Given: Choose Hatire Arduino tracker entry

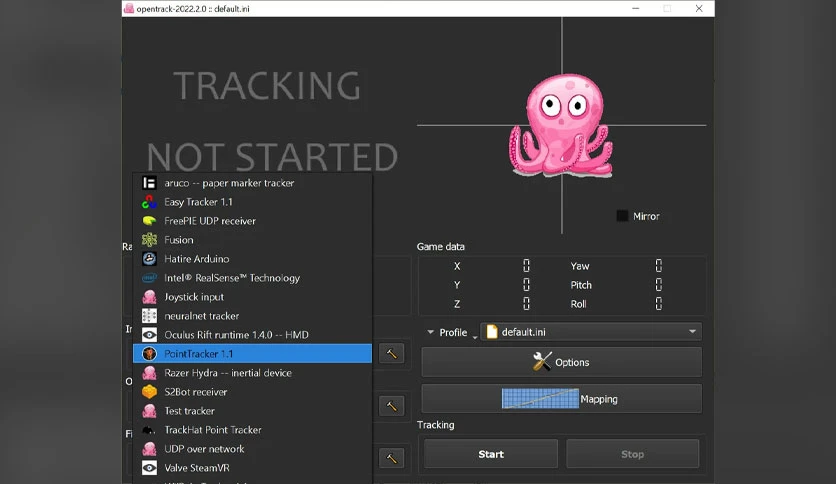Looking at the screenshot, I should click(x=252, y=259).
